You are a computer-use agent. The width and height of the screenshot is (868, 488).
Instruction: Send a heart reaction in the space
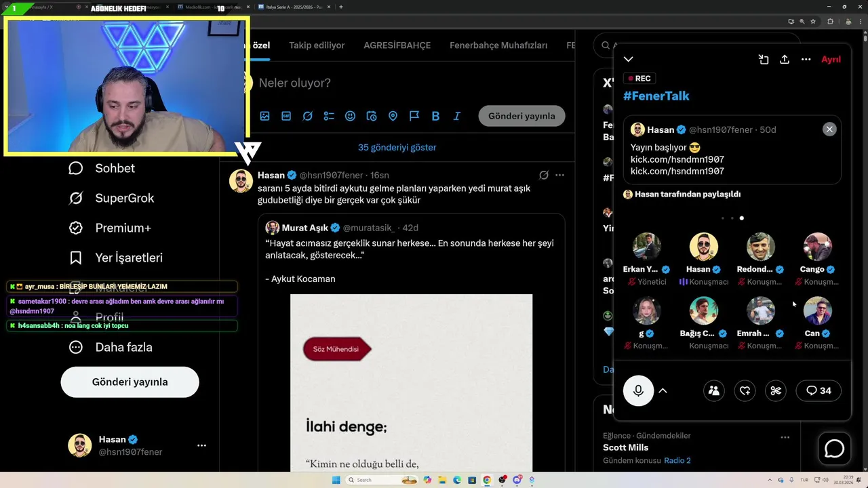pos(745,390)
